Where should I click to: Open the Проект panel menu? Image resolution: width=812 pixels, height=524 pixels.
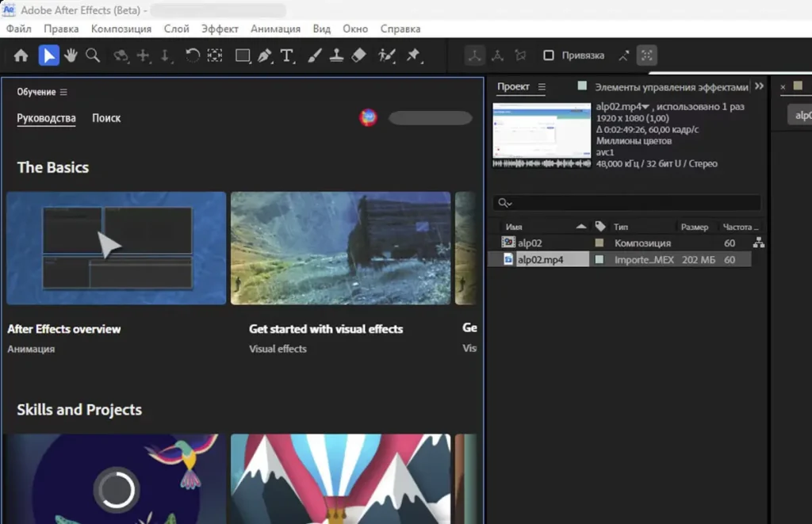tap(542, 87)
